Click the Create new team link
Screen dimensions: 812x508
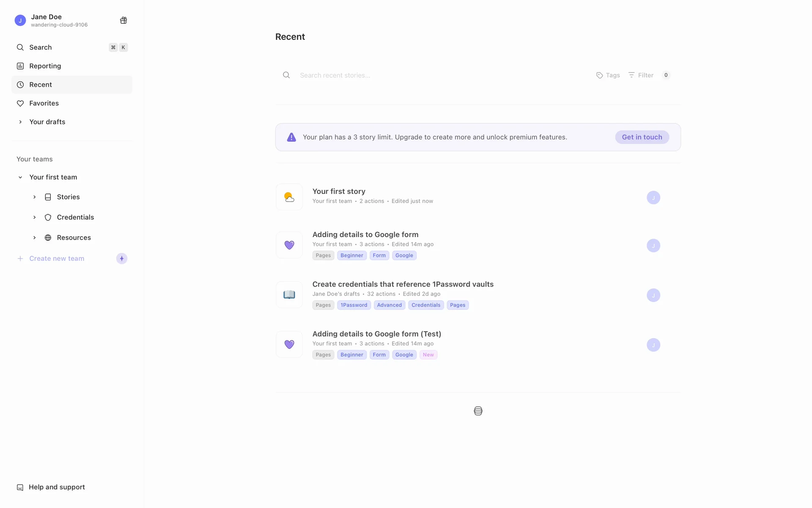coord(57,259)
